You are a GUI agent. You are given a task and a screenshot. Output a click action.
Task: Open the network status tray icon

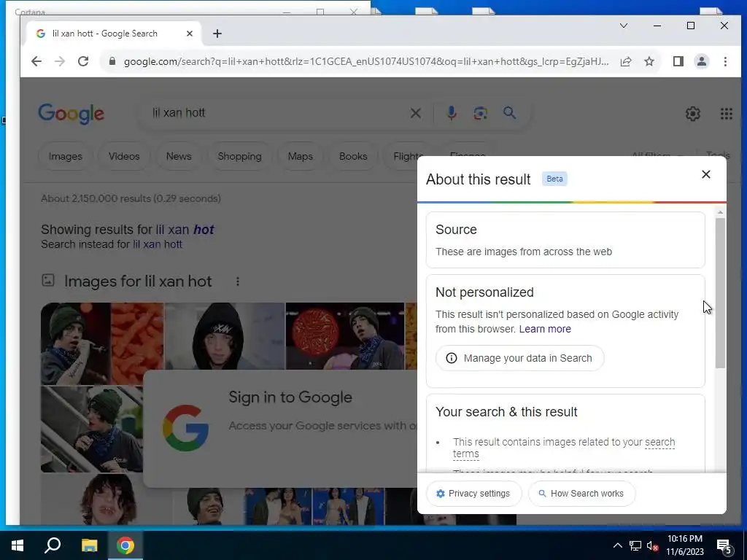(x=635, y=545)
